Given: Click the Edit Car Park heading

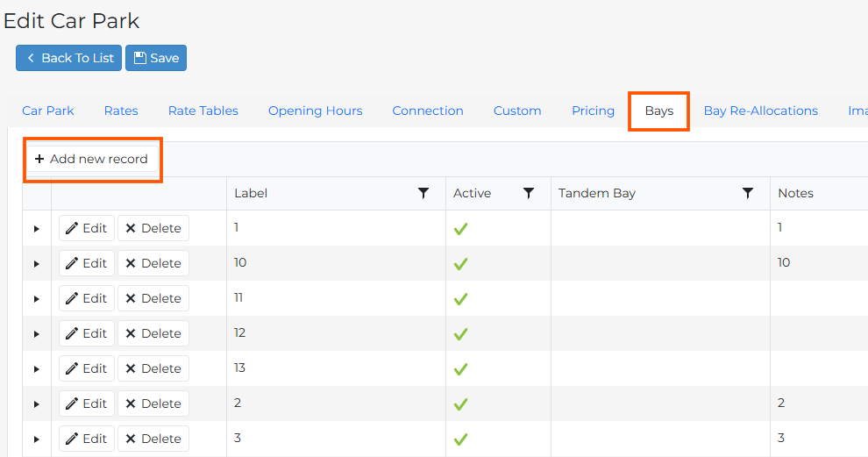Looking at the screenshot, I should (71, 21).
